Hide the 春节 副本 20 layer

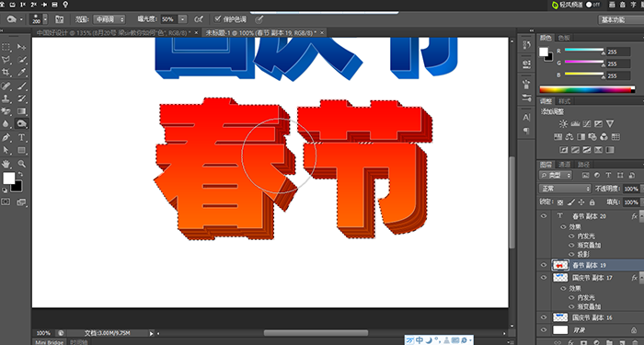coord(545,216)
